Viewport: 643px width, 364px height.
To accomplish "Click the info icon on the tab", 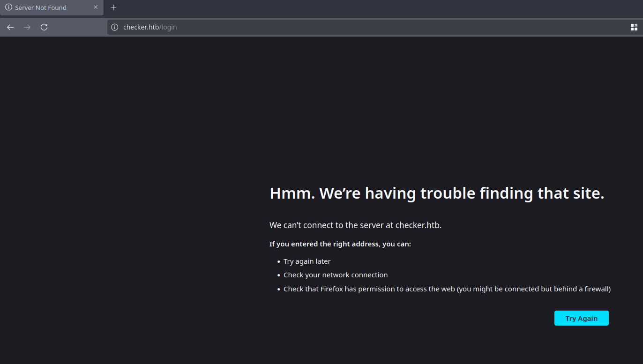I will [8, 7].
